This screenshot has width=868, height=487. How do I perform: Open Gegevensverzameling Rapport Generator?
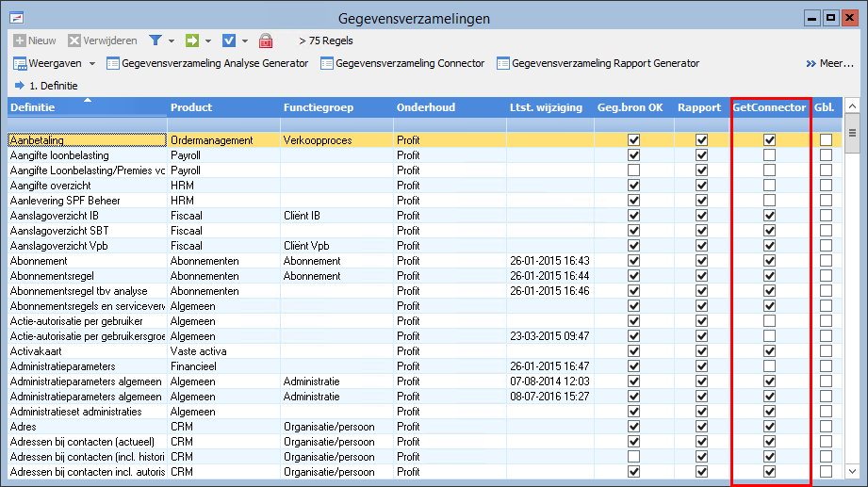tap(598, 63)
